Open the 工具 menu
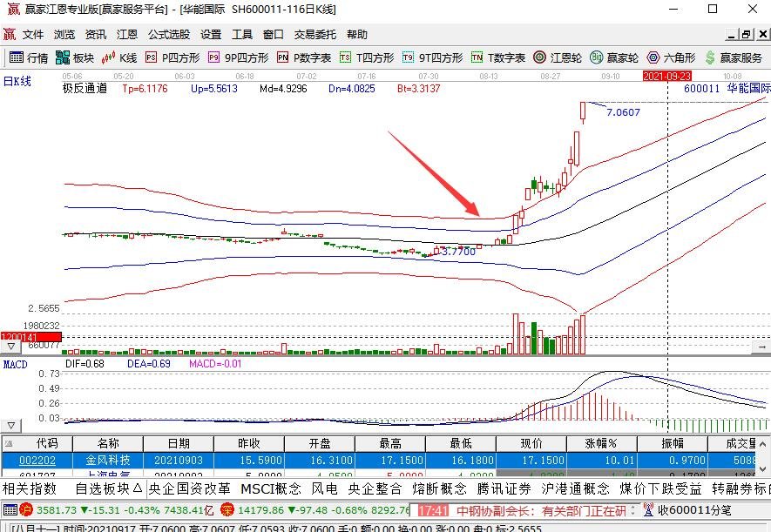The width and height of the screenshot is (771, 532). 242,34
